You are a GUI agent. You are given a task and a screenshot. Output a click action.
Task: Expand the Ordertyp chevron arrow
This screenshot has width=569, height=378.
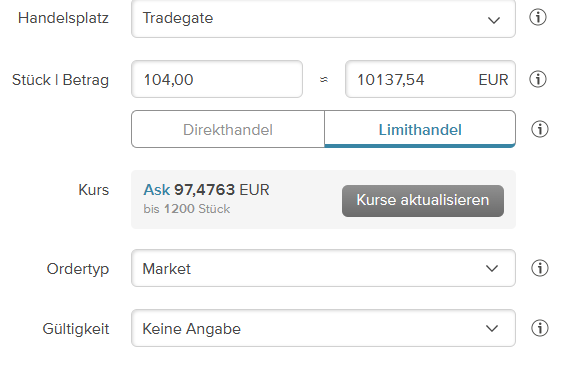click(x=492, y=269)
